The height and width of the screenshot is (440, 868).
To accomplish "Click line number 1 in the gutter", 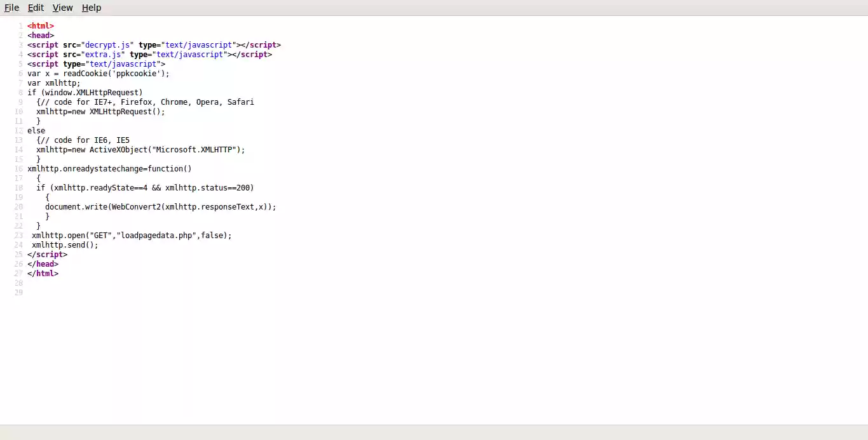I will point(21,25).
